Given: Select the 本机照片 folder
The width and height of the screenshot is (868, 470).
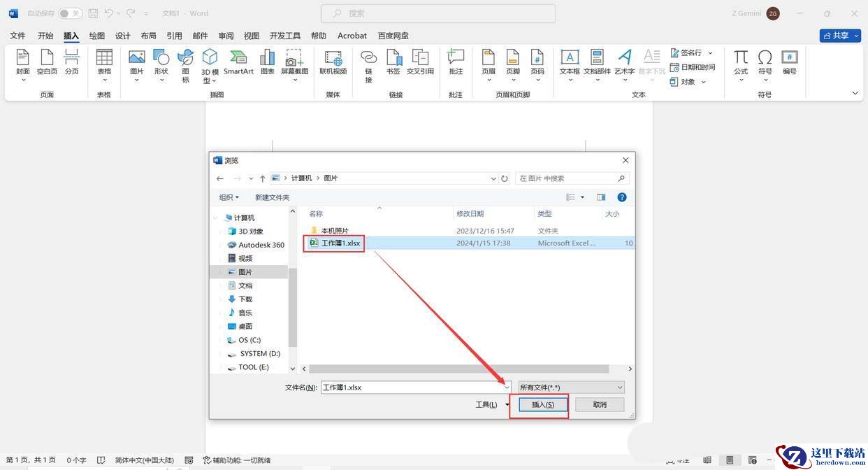Looking at the screenshot, I should pos(335,231).
